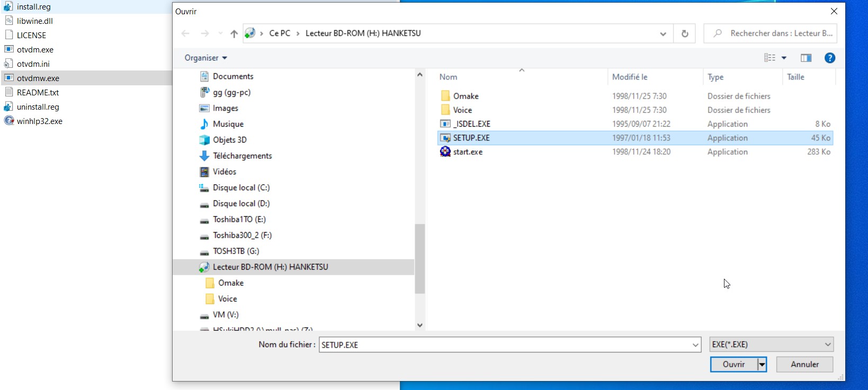Click the Annuler button
The image size is (868, 390).
(804, 365)
